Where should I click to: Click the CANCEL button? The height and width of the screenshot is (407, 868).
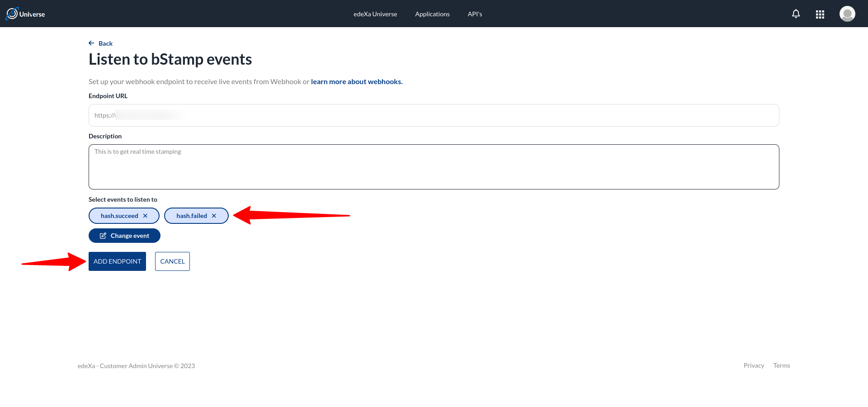click(172, 261)
